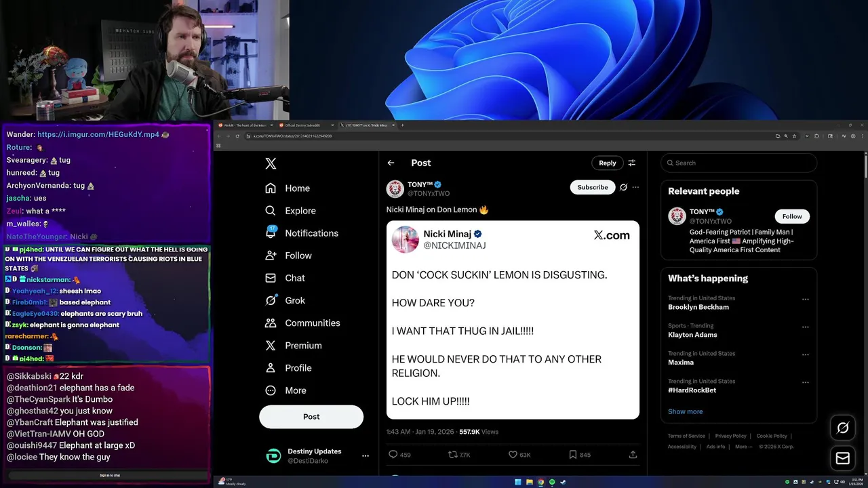This screenshot has height=488, width=868.
Task: Open Communities in the sidebar
Action: point(302,323)
